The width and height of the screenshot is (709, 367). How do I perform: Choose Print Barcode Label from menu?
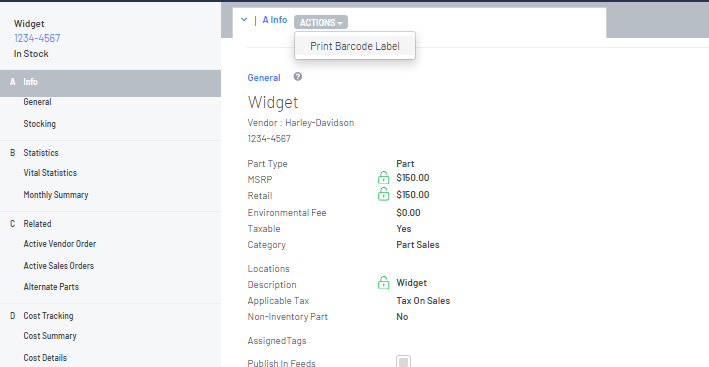point(355,46)
